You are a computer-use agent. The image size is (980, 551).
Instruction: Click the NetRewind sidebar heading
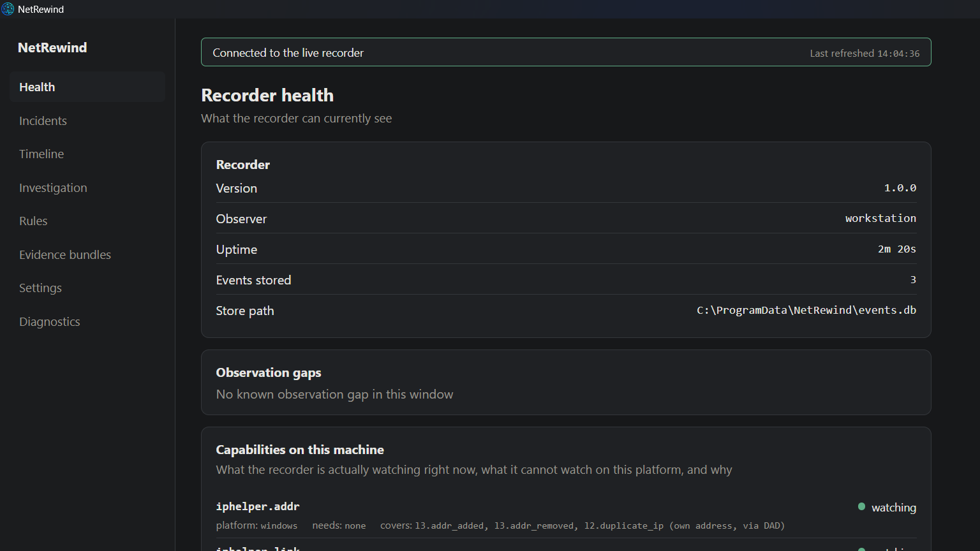point(52,47)
